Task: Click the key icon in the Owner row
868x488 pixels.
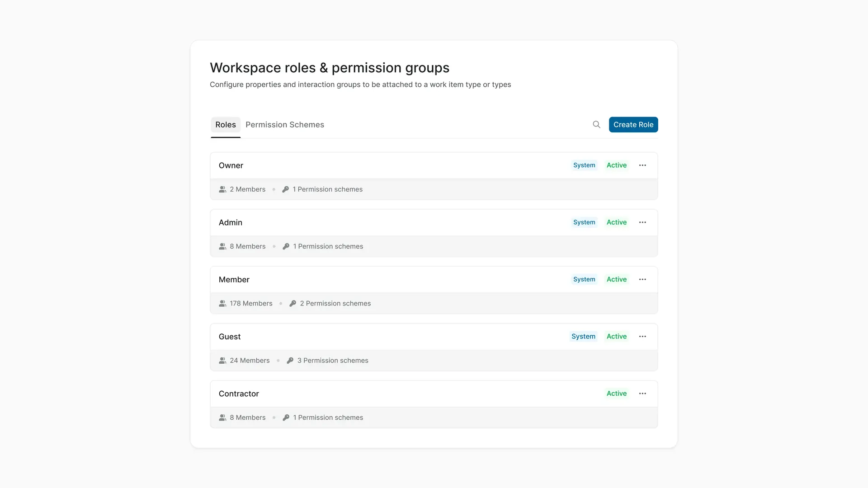Action: (x=285, y=189)
